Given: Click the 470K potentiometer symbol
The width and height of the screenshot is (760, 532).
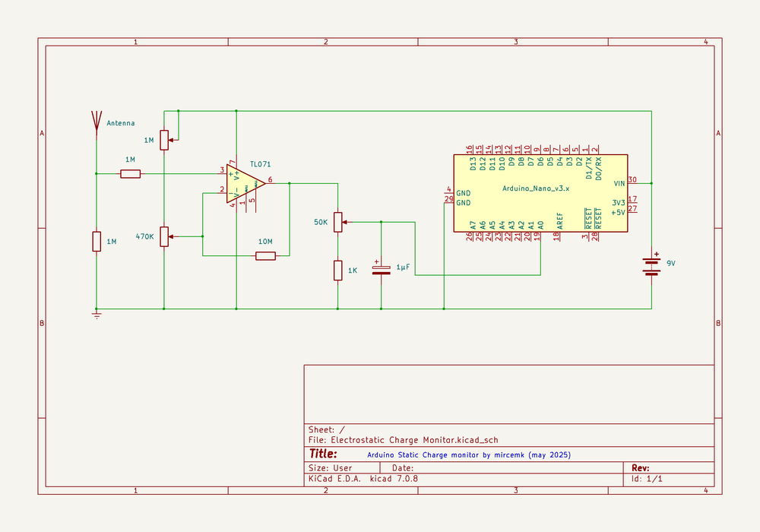Looking at the screenshot, I should pos(165,236).
